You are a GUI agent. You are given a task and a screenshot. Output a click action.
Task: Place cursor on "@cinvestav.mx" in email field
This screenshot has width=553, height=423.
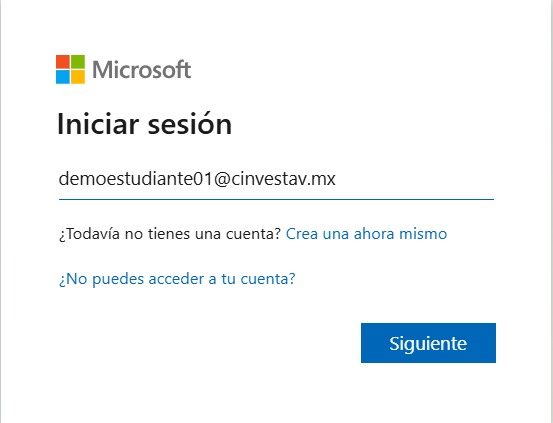coord(275,179)
